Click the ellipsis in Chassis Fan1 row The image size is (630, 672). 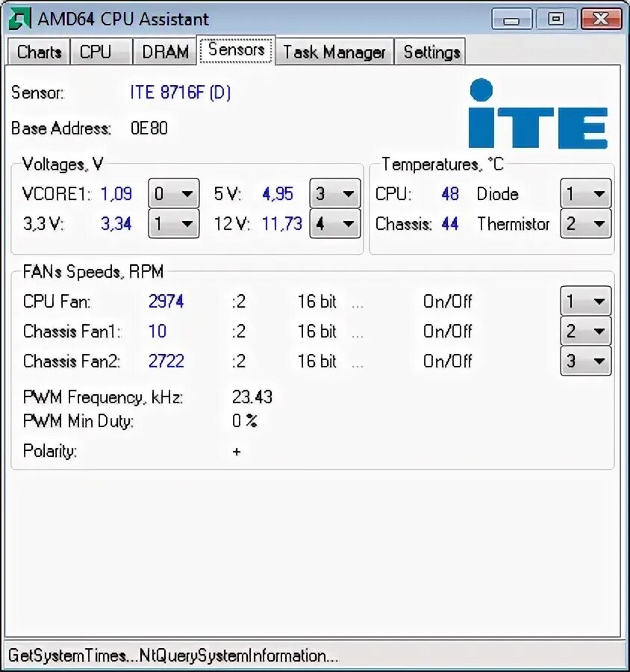point(358,335)
